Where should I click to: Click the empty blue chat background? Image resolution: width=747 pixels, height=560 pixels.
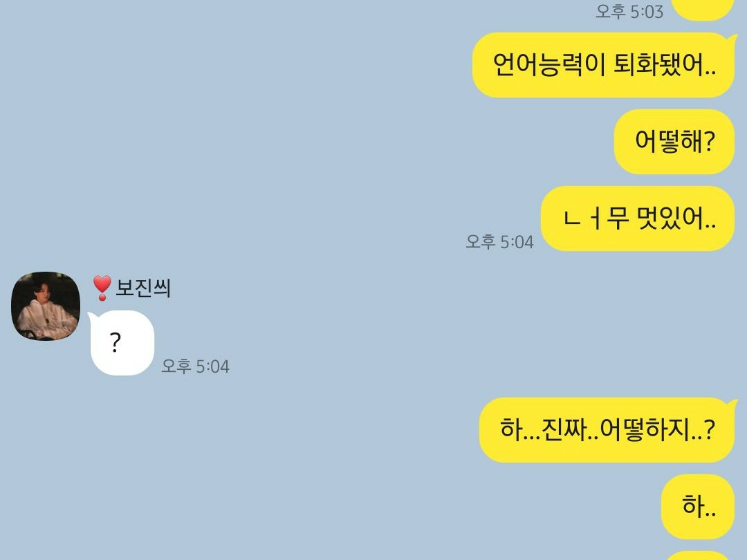(x=286, y=143)
